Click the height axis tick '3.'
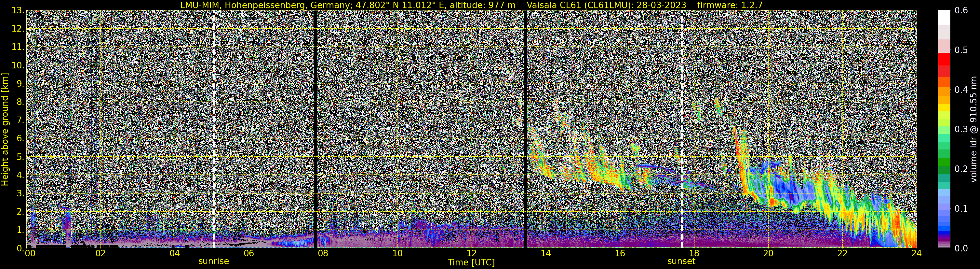Screen dimensions: 980x269 (20, 193)
